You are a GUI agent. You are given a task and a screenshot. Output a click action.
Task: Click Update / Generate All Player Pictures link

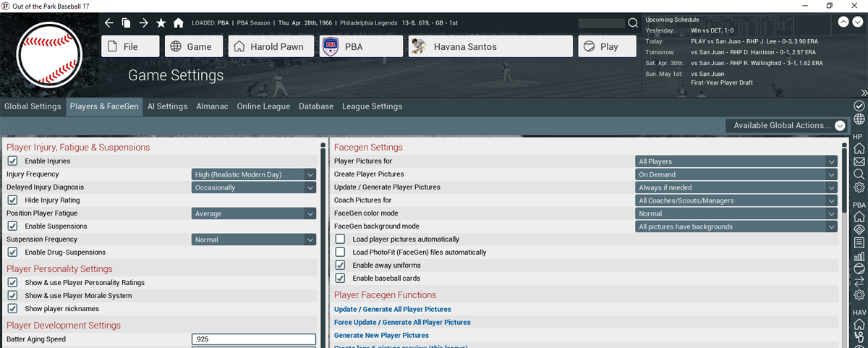pyautogui.click(x=392, y=309)
